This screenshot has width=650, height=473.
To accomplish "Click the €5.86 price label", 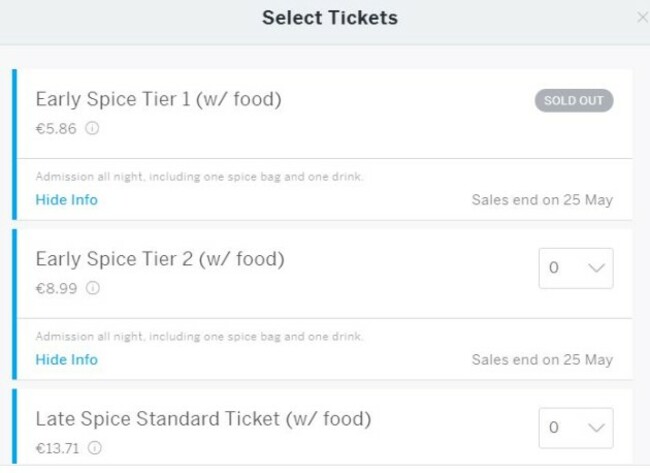I will point(56,129).
